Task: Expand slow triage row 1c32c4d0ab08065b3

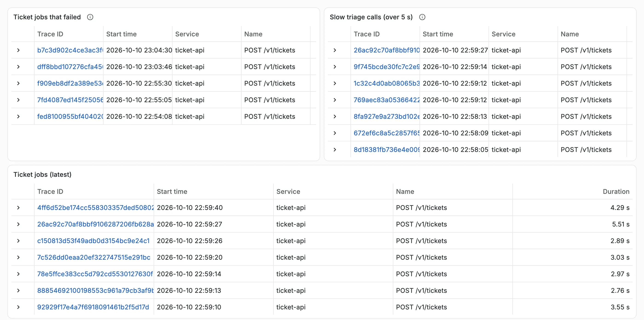Action: pyautogui.click(x=335, y=83)
